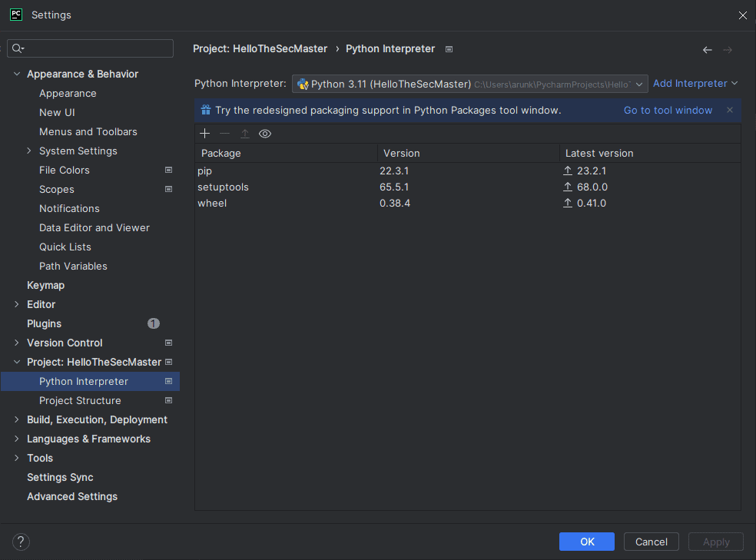The width and height of the screenshot is (756, 560).
Task: Click the OK button
Action: pos(587,542)
